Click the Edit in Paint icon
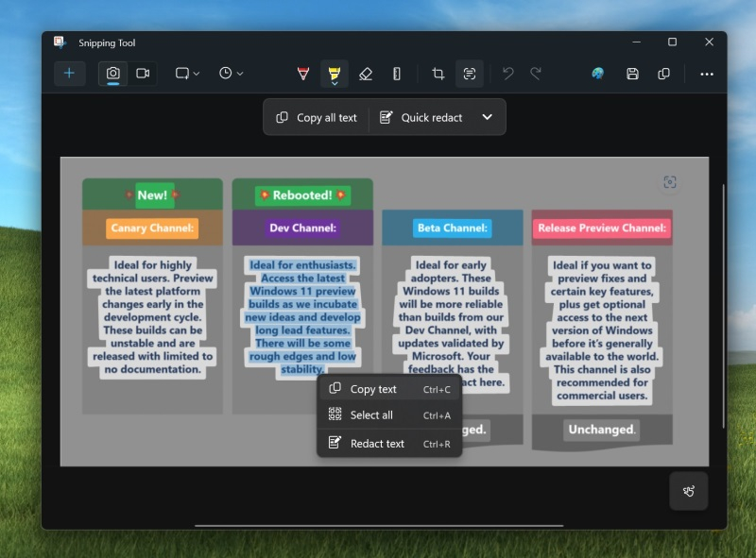Screen dimensions: 756x558 tap(597, 74)
